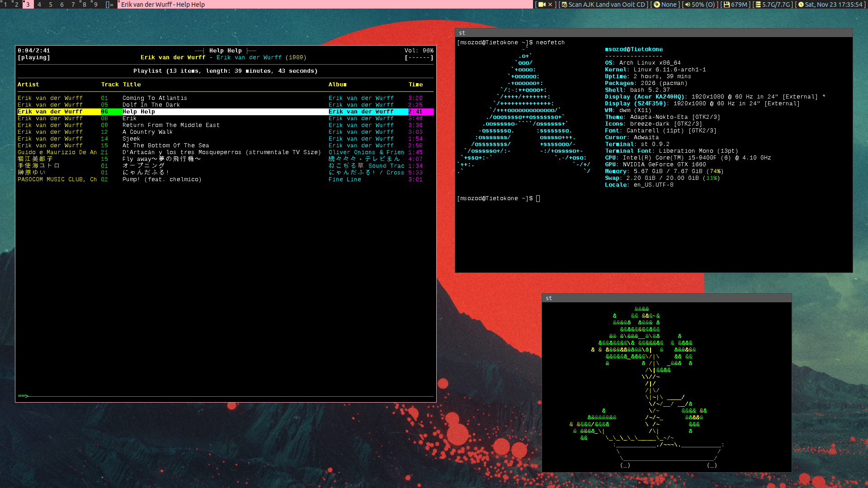Select active workspace tag 3
The height and width of the screenshot is (488, 868).
coord(28,5)
